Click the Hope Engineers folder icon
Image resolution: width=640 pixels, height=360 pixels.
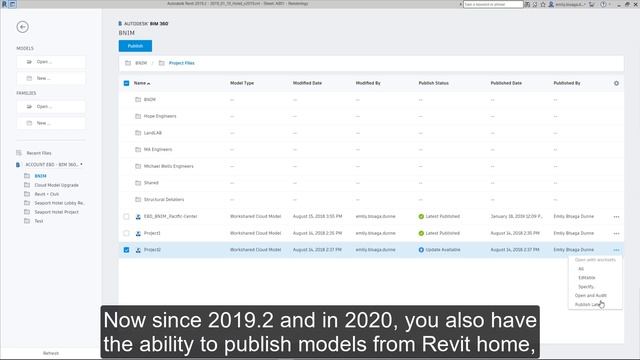point(138,116)
